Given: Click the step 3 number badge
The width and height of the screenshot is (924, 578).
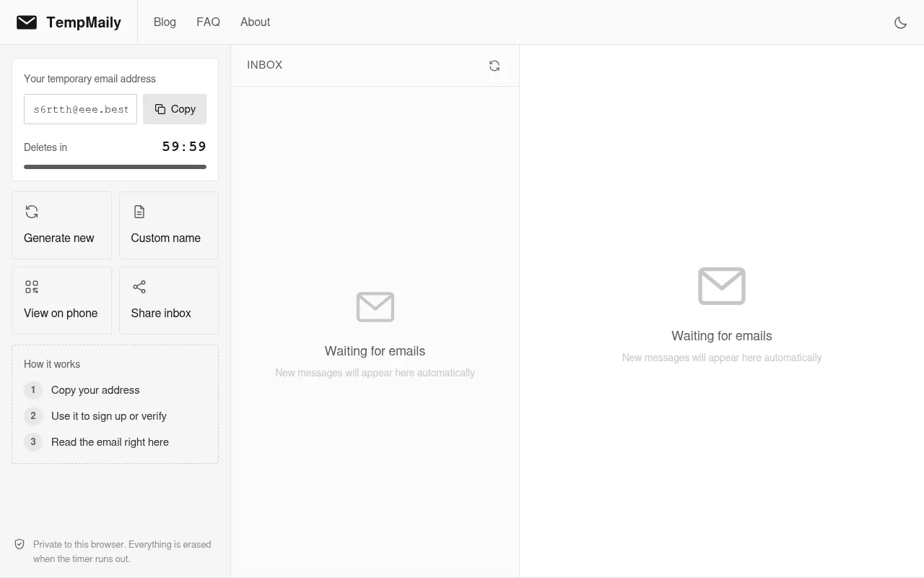Looking at the screenshot, I should click(x=33, y=442).
